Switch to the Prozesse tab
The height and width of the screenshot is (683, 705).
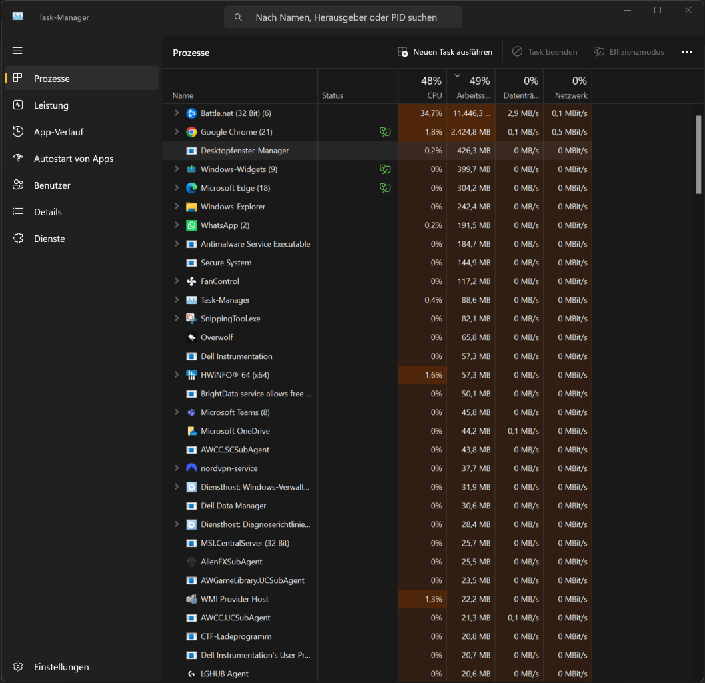click(x=82, y=78)
